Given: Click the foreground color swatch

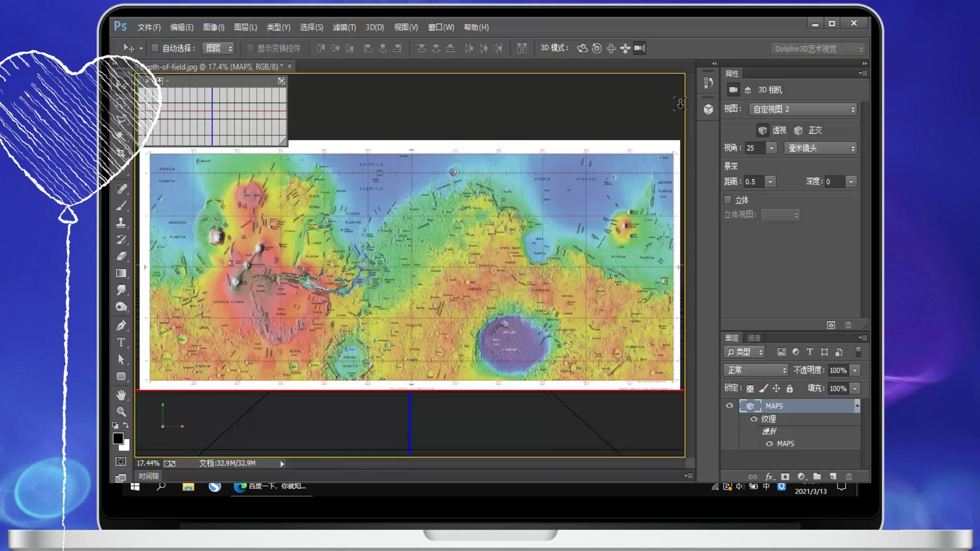Looking at the screenshot, I should point(118,438).
